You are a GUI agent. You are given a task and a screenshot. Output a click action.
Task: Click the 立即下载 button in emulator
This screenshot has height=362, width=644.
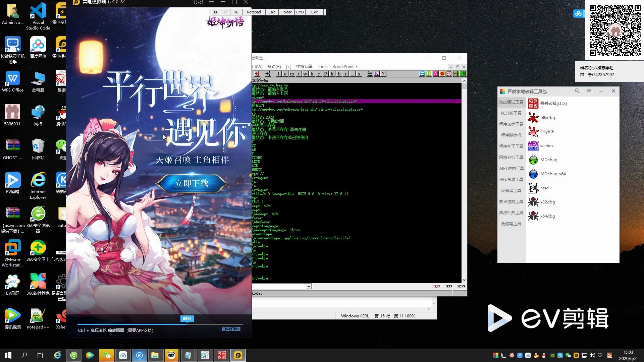pyautogui.click(x=192, y=183)
